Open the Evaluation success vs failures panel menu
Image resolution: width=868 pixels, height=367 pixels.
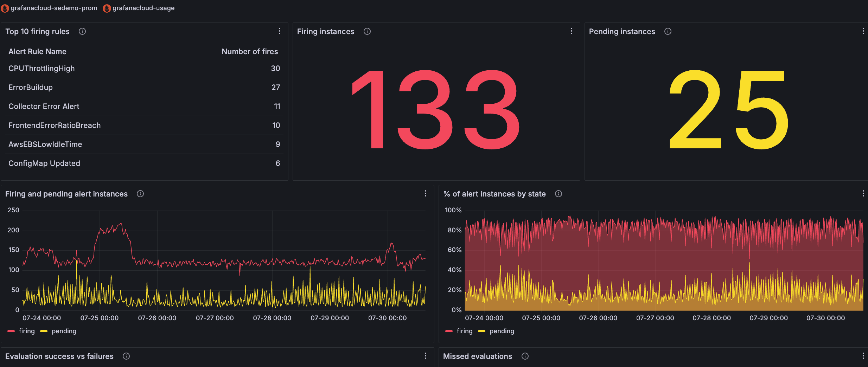click(x=426, y=356)
